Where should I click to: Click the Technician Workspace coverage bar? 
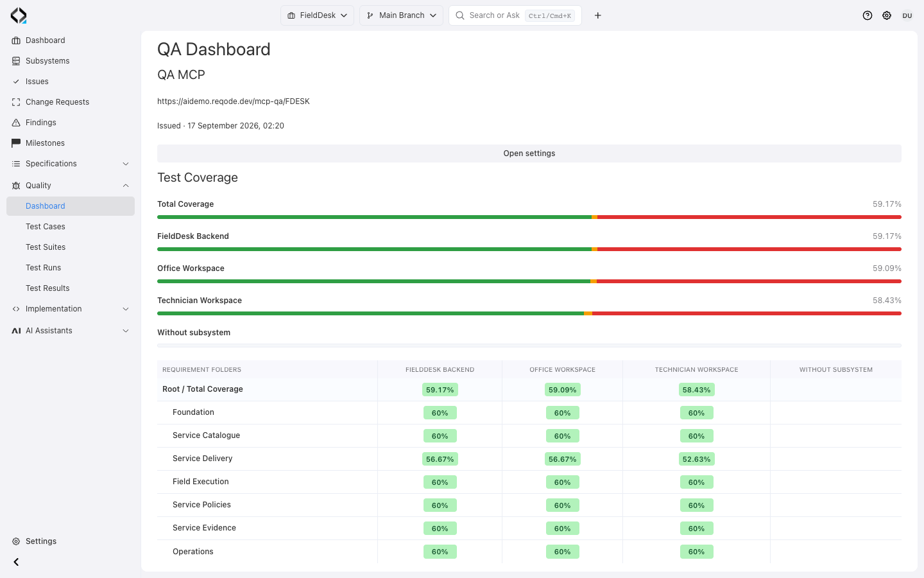(x=529, y=313)
